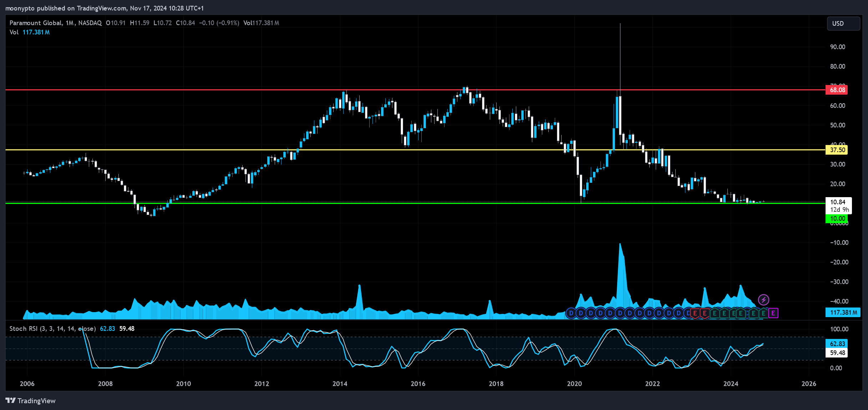Click the 2014 label on the time axis
The image size is (868, 410).
pyautogui.click(x=340, y=384)
